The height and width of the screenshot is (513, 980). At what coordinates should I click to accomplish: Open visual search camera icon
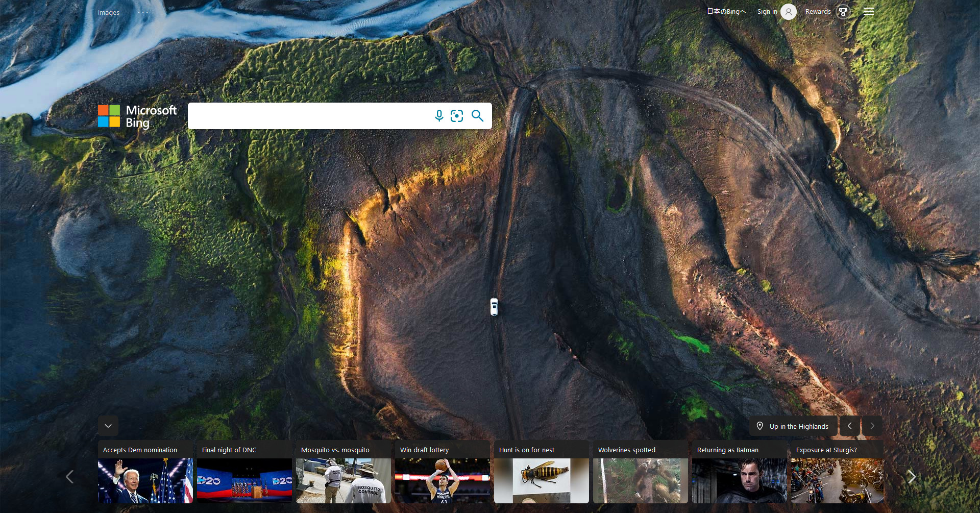point(457,116)
